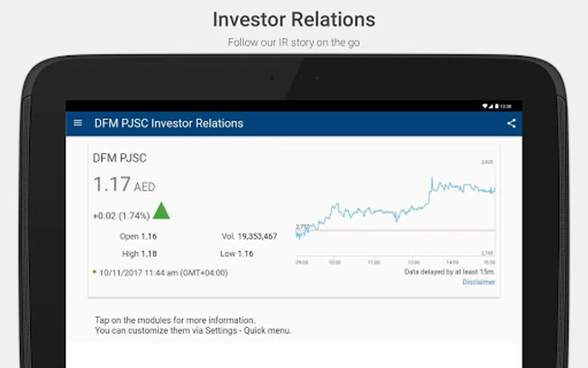Select the DFM PJSC company name
Screen dimensions: 588x368
tap(120, 158)
